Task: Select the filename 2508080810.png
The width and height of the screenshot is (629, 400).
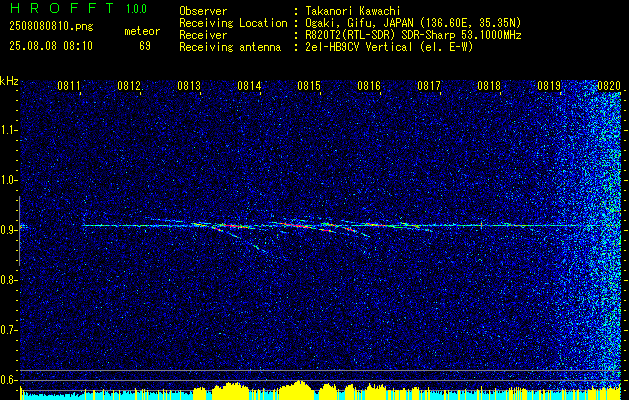Action: [51, 27]
